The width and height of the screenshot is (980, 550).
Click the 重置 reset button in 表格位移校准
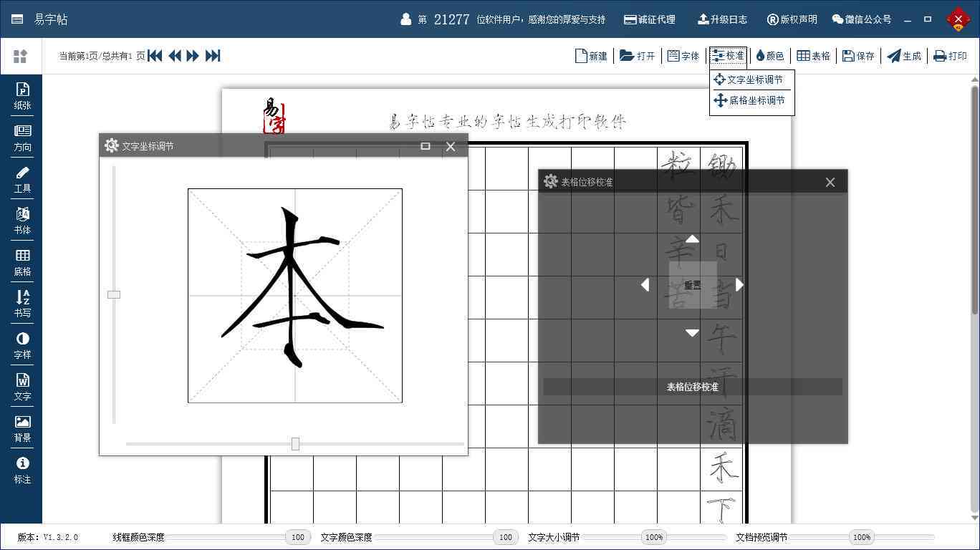pos(693,285)
